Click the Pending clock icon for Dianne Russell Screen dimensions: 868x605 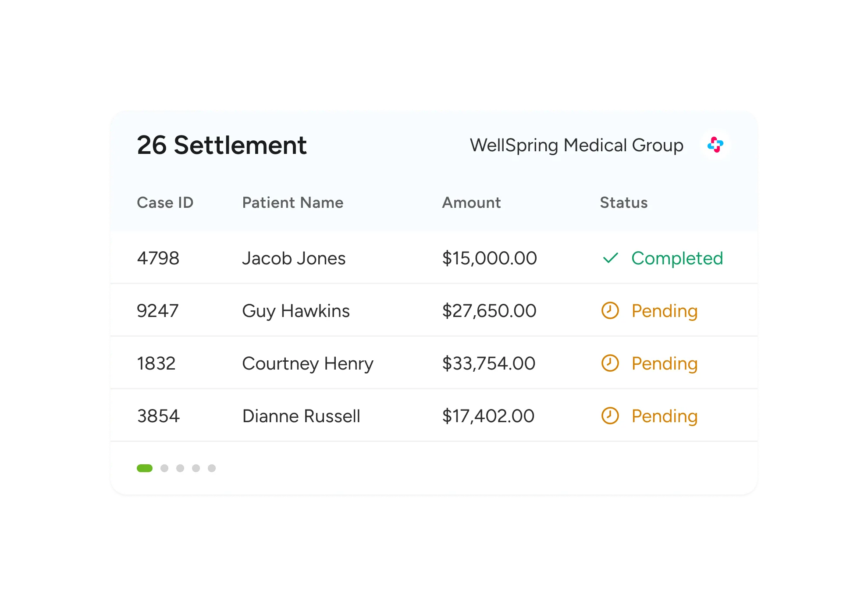point(610,416)
